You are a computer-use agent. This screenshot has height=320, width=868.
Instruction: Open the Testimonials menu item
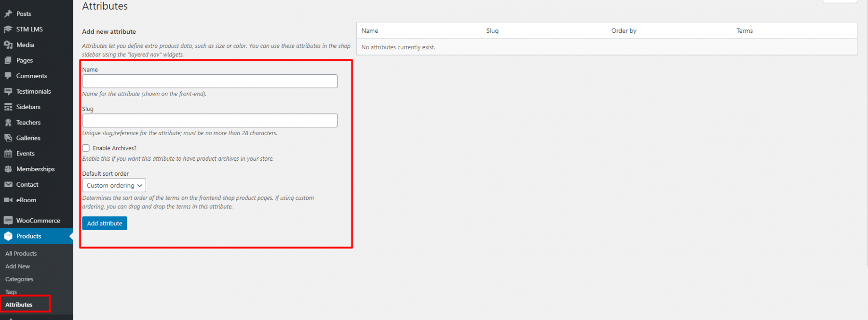[33, 91]
